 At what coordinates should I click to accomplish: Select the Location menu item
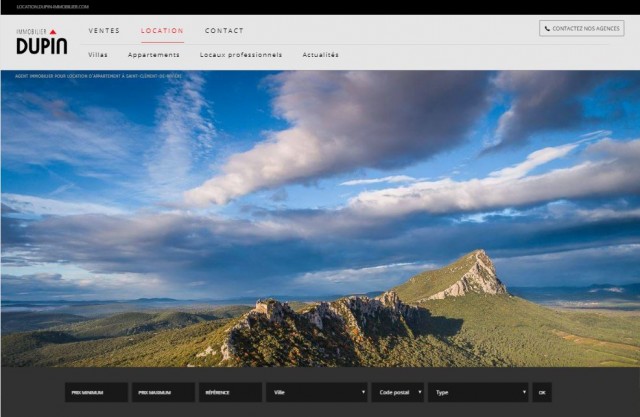point(162,31)
